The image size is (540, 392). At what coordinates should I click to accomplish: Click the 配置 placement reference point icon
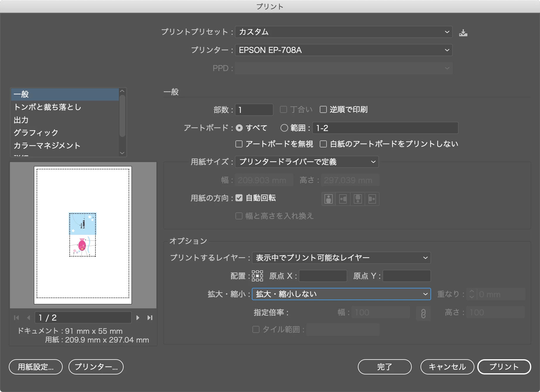[x=257, y=276]
